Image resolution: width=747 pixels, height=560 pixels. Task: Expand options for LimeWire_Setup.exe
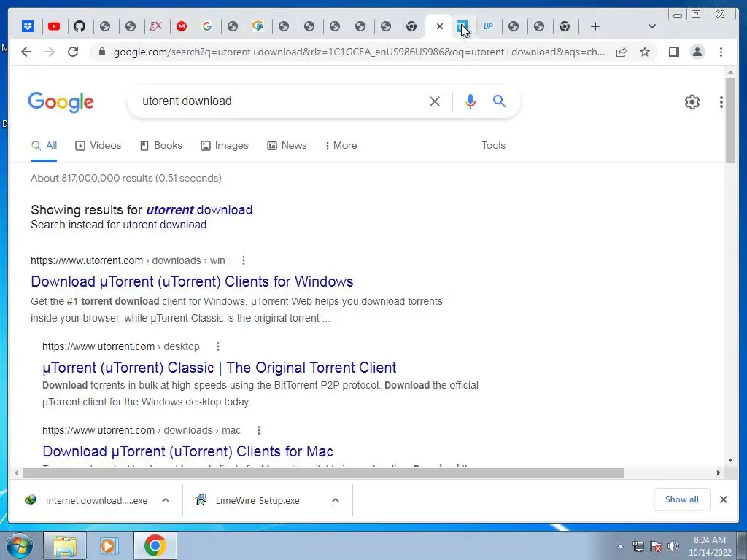(x=336, y=500)
